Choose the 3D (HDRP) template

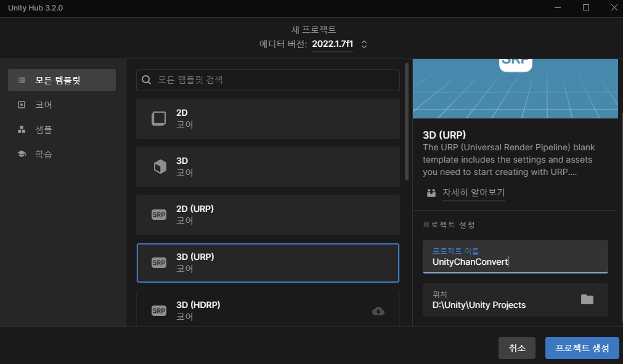pyautogui.click(x=268, y=309)
